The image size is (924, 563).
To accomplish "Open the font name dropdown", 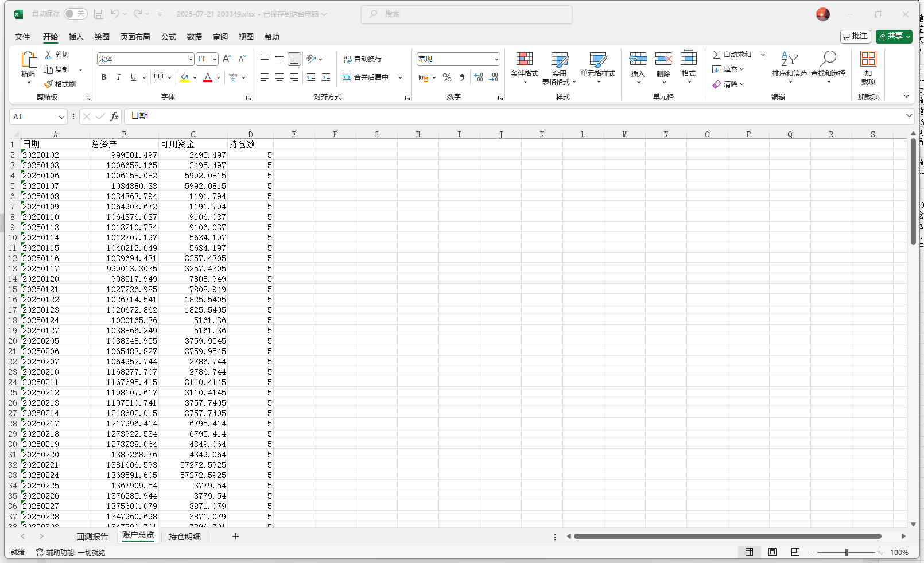I will click(x=191, y=59).
